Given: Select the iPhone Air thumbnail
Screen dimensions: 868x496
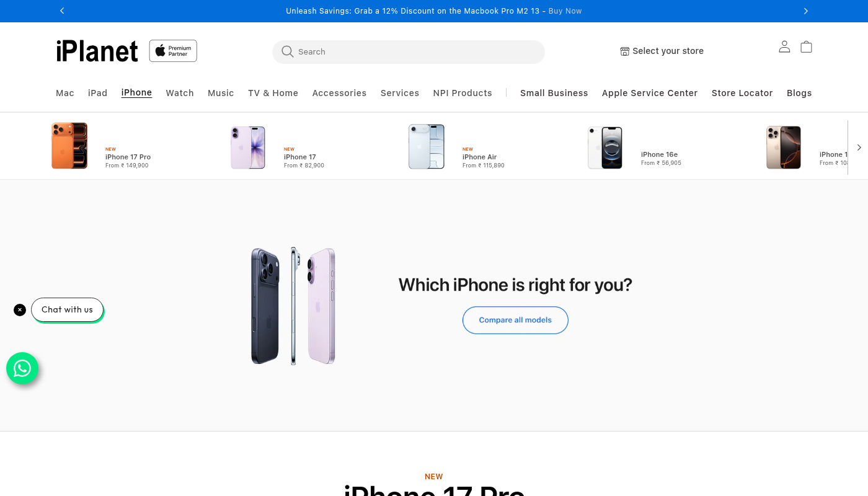Looking at the screenshot, I should (427, 146).
